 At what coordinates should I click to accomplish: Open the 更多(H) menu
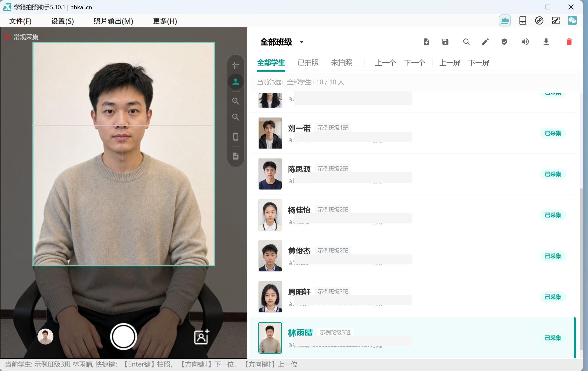pyautogui.click(x=165, y=21)
